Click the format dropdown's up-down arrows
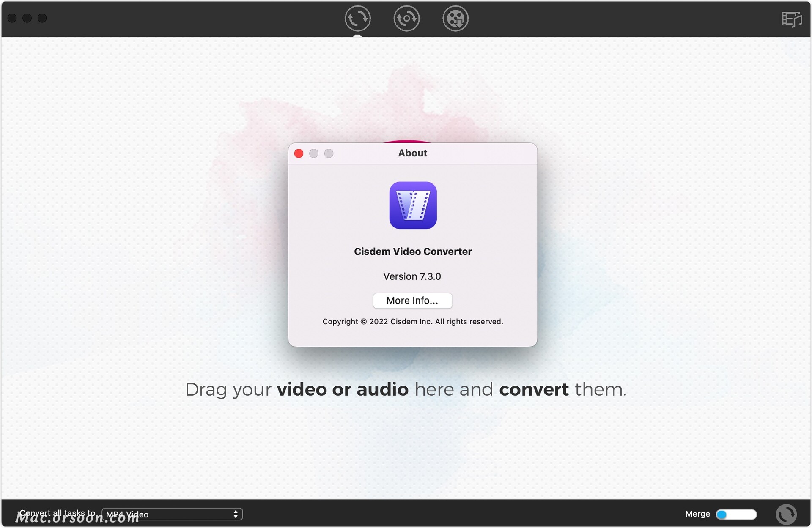The image size is (812, 528). [x=236, y=514]
